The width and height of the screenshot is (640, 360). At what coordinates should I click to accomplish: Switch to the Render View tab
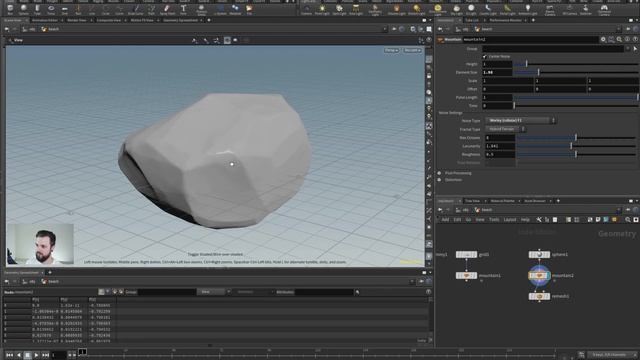(x=77, y=20)
